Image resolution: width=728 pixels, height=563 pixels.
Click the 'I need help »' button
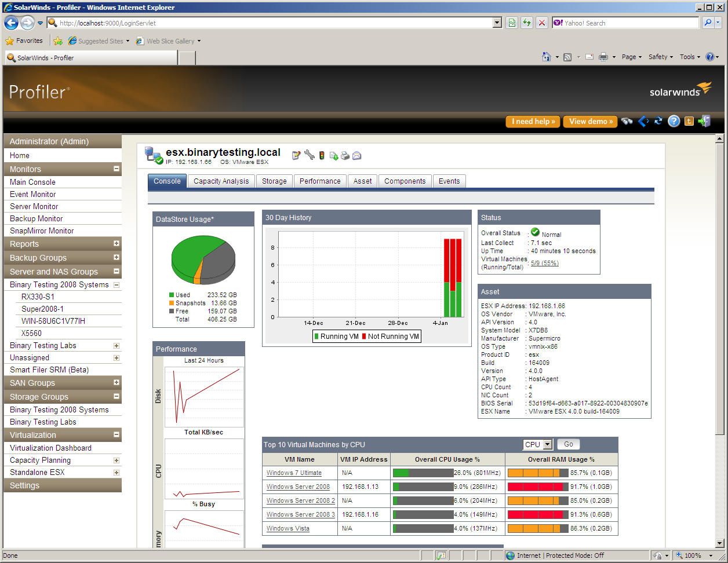click(x=533, y=122)
